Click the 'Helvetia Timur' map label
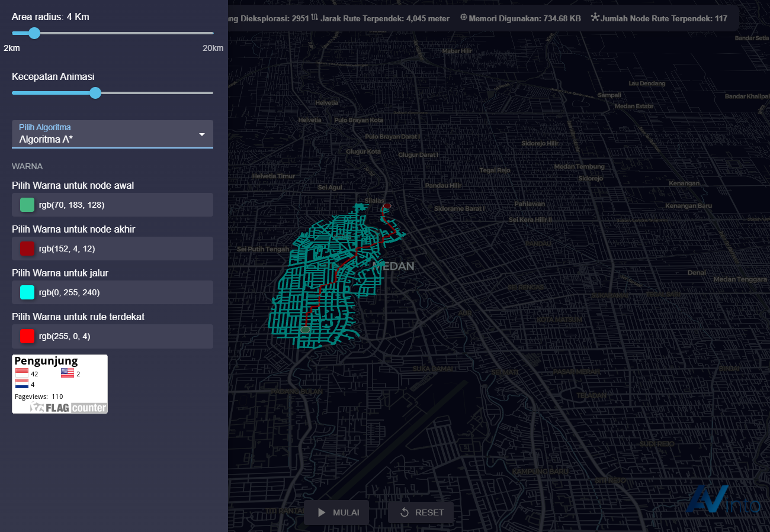 point(274,176)
